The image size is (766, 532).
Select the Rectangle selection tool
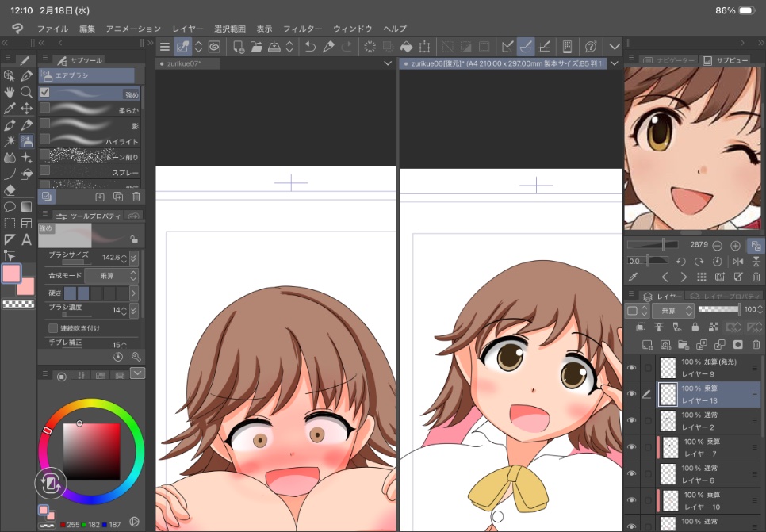tap(10, 224)
